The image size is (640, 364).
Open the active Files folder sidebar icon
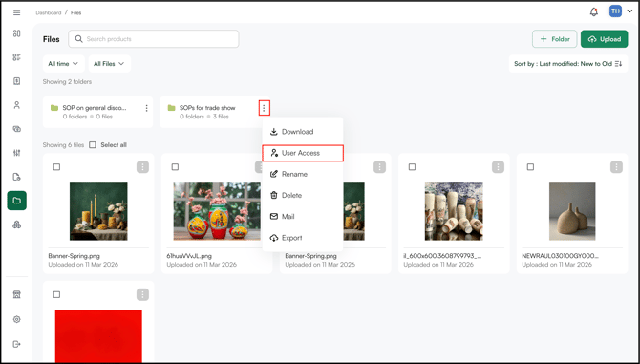pyautogui.click(x=17, y=201)
